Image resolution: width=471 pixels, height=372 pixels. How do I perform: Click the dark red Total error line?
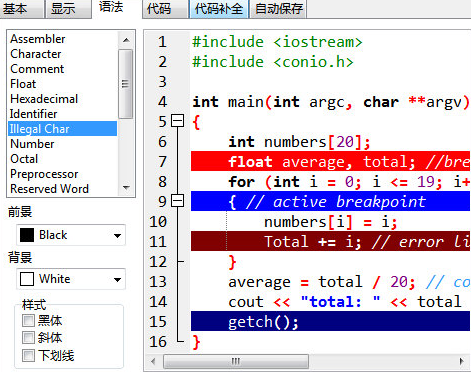pos(330,241)
